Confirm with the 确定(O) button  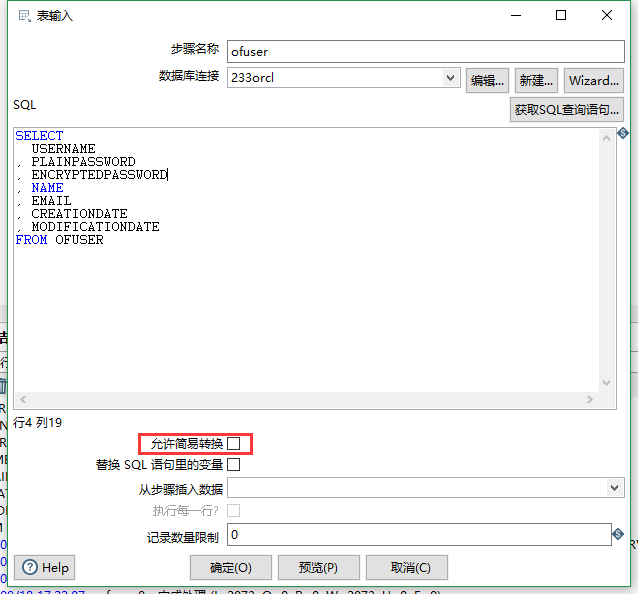(x=231, y=567)
